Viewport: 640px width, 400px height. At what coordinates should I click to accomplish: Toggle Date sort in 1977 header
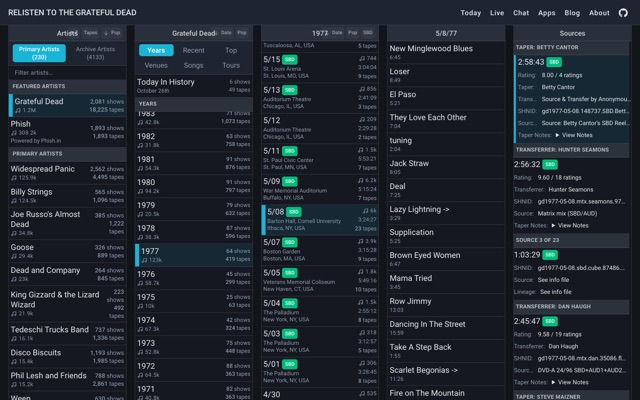337,33
